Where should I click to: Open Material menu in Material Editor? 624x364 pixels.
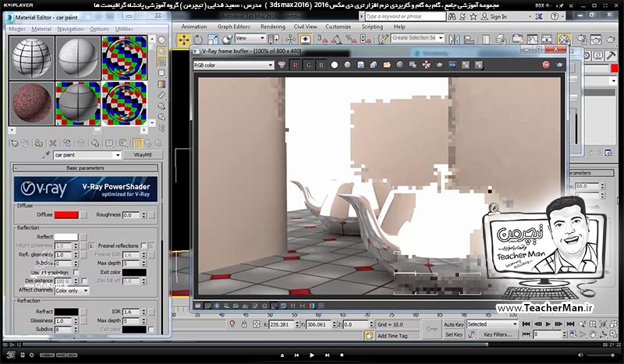click(x=41, y=29)
